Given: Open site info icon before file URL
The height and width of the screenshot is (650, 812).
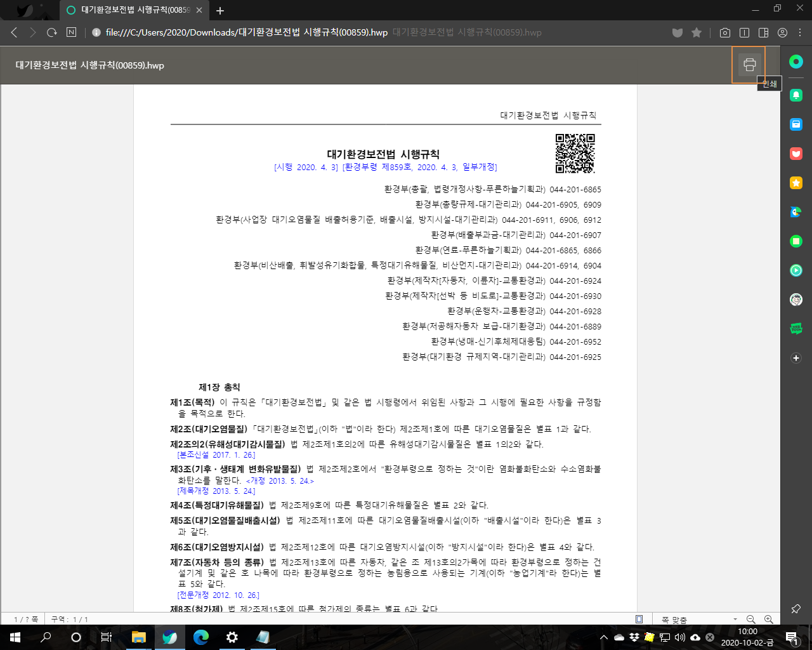Looking at the screenshot, I should pyautogui.click(x=96, y=32).
